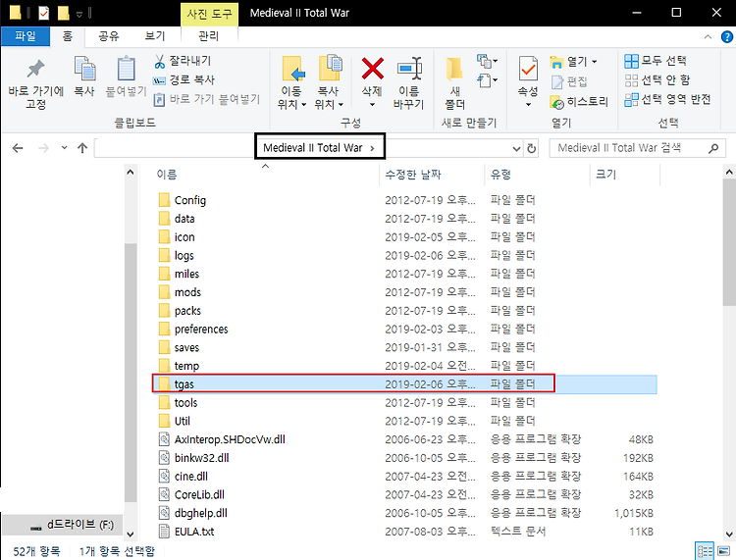Click the quick access properties checkmark icon
This screenshot has width=736, height=560.
pos(43,13)
